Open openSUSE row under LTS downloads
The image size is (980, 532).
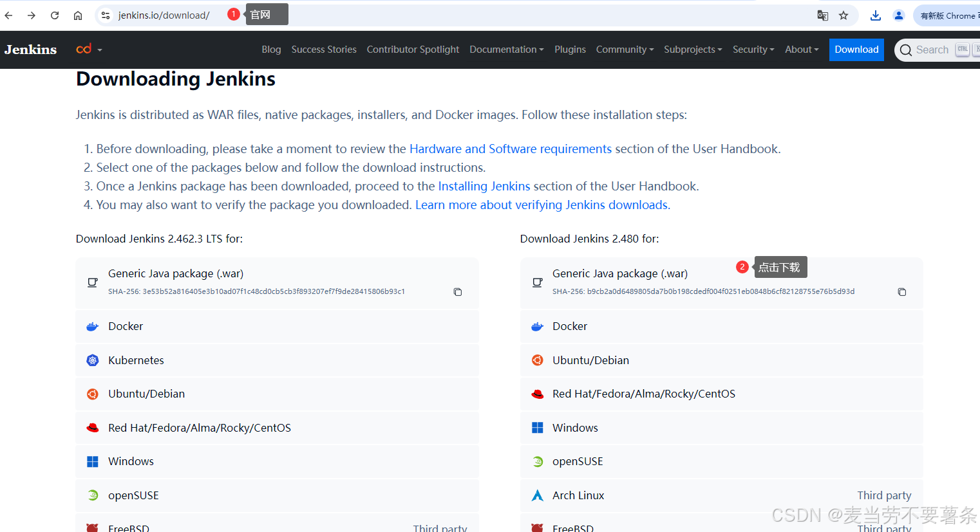pyautogui.click(x=277, y=495)
